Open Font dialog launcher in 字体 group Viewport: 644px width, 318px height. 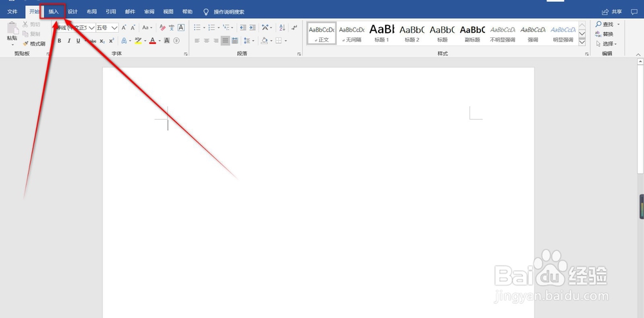point(186,54)
